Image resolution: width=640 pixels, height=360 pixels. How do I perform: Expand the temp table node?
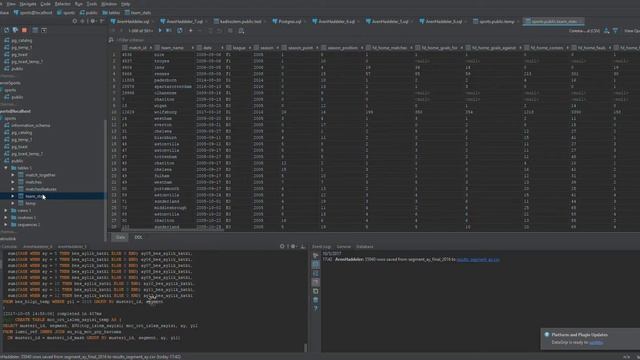(x=13, y=203)
